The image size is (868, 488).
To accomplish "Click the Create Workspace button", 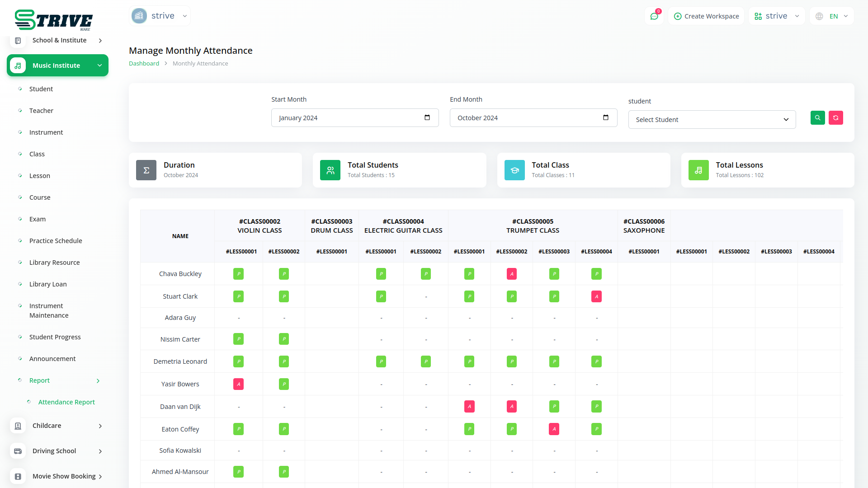I will (706, 16).
